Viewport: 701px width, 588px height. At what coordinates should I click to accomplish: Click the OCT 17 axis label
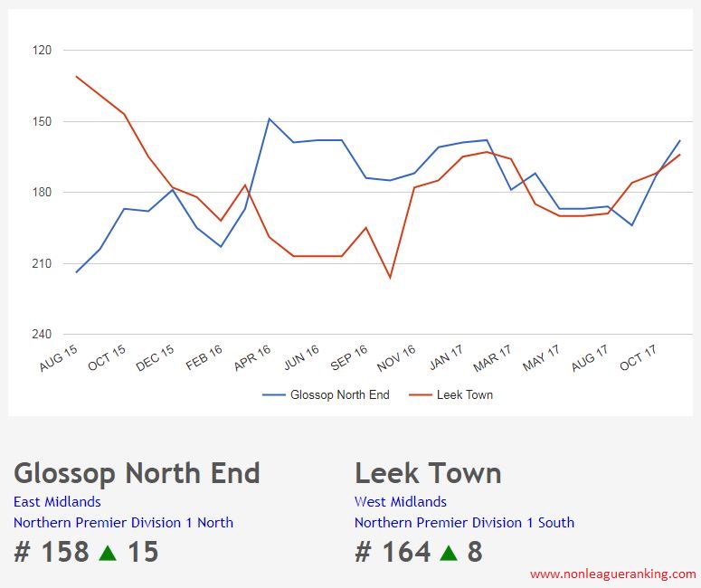pos(638,358)
